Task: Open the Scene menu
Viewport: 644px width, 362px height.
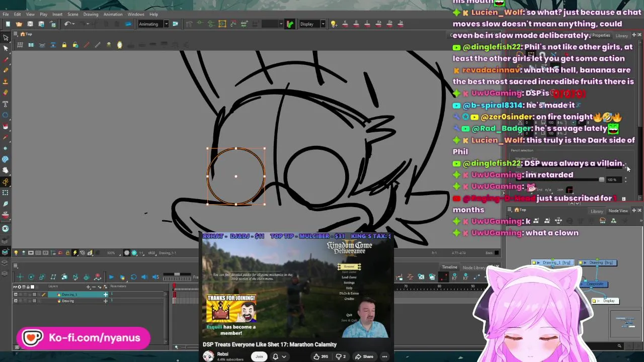Action: (x=73, y=14)
